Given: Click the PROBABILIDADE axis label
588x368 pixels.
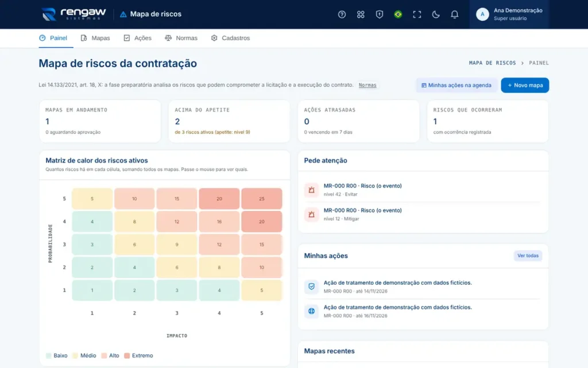Looking at the screenshot, I should [51, 243].
